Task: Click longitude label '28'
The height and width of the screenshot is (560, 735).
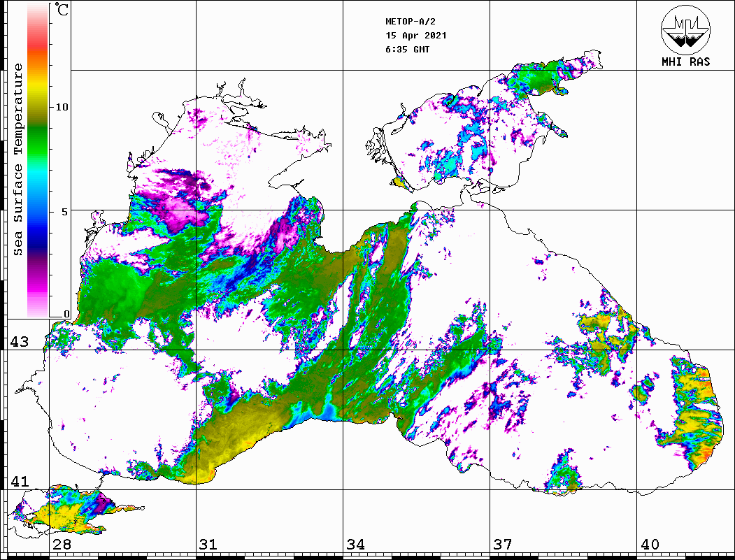Action: pyautogui.click(x=62, y=544)
